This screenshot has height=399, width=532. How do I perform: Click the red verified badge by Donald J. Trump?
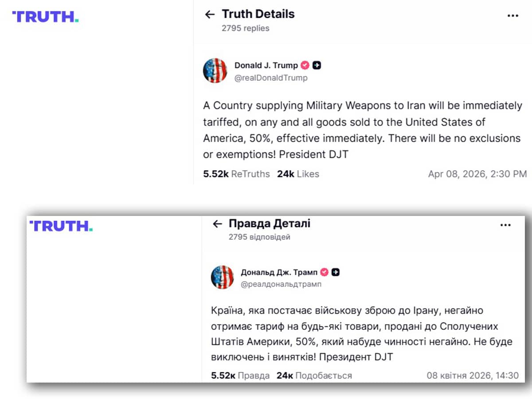coord(305,65)
